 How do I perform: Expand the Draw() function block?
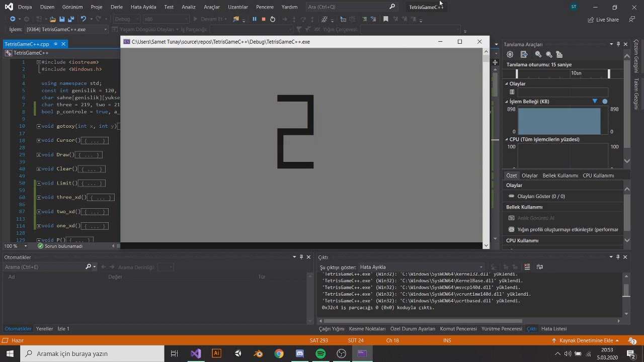(x=39, y=155)
